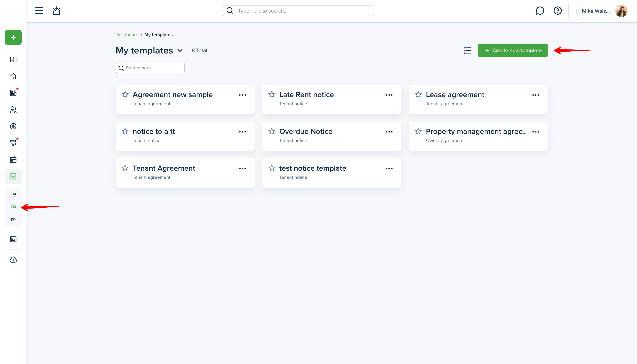Open the listings newspaper icon with red dot
This screenshot has width=637, height=364.
click(x=13, y=93)
